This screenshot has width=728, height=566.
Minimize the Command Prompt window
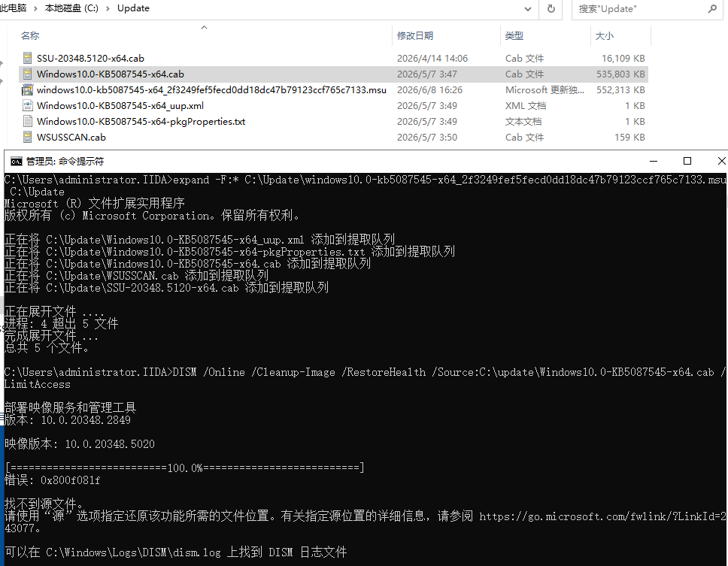pos(654,161)
